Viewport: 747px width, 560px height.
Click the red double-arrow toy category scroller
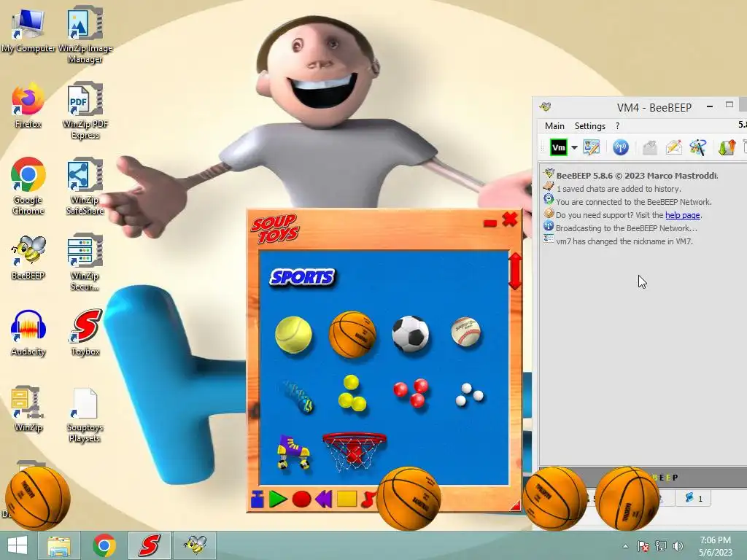(x=515, y=271)
